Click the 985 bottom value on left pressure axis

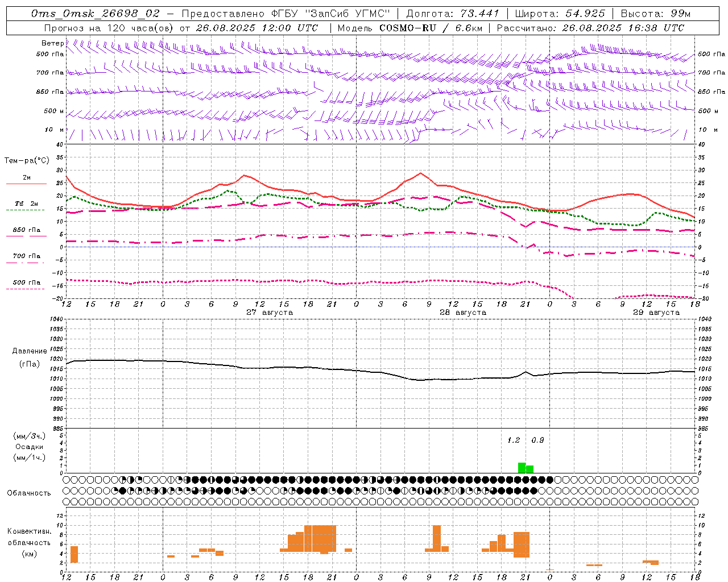(59, 429)
